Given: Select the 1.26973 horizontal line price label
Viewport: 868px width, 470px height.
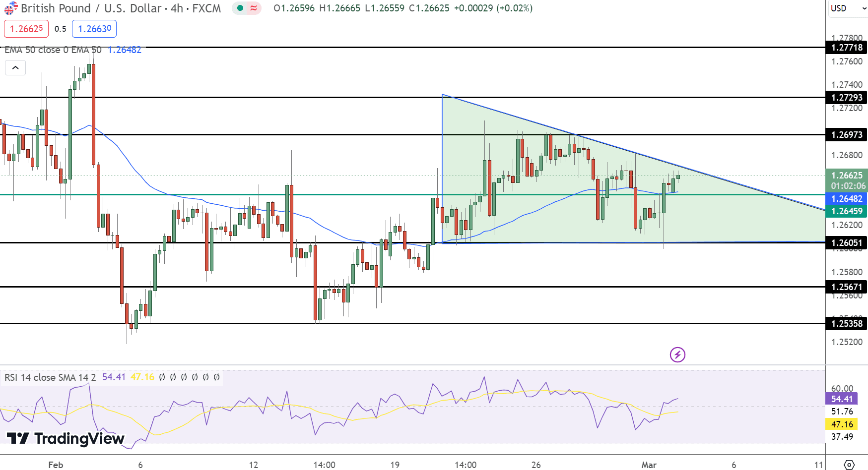Looking at the screenshot, I should 847,135.
